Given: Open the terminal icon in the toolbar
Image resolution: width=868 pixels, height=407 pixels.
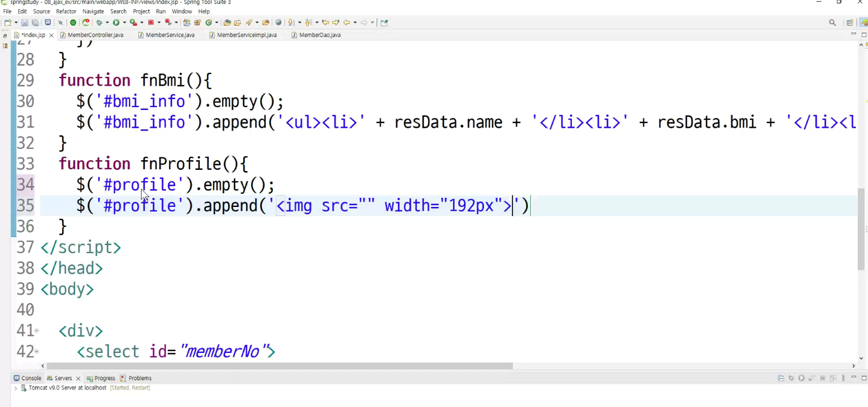Looking at the screenshot, I should click(x=48, y=23).
